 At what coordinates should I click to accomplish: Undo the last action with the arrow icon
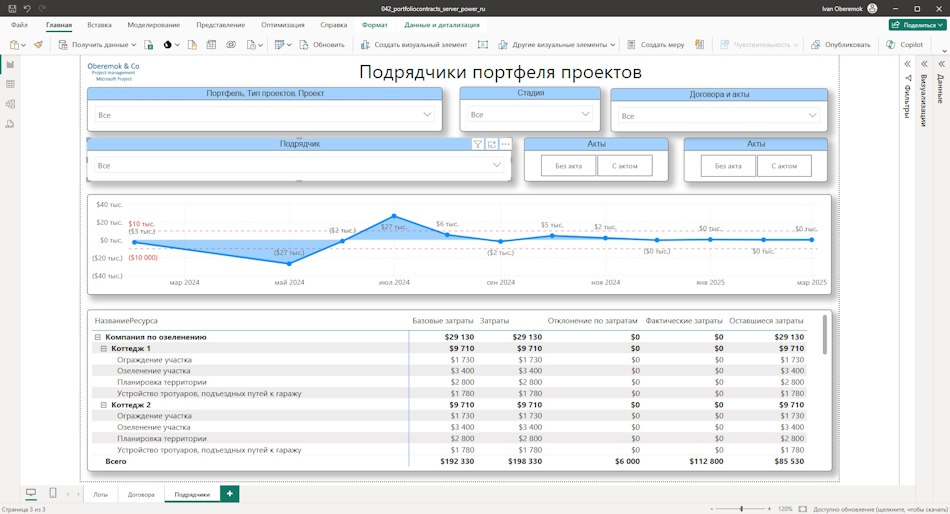27,8
